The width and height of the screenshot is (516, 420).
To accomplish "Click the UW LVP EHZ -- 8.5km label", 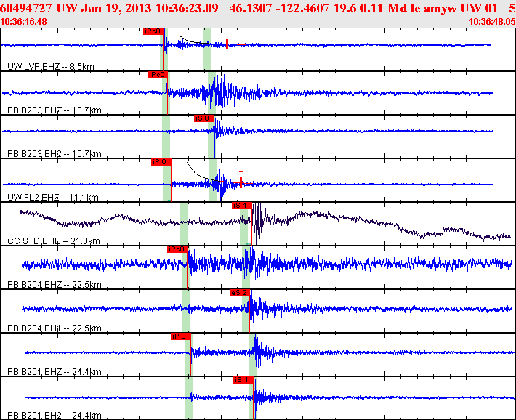I will (x=51, y=67).
